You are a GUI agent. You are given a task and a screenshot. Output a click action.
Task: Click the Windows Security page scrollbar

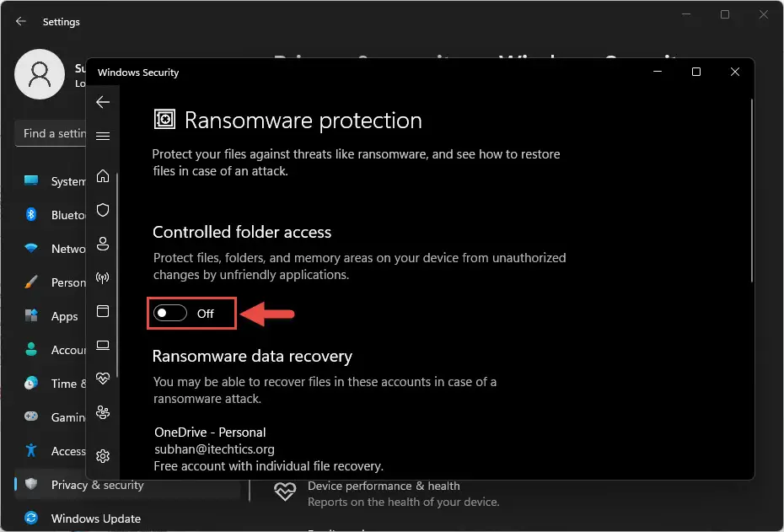[751, 191]
